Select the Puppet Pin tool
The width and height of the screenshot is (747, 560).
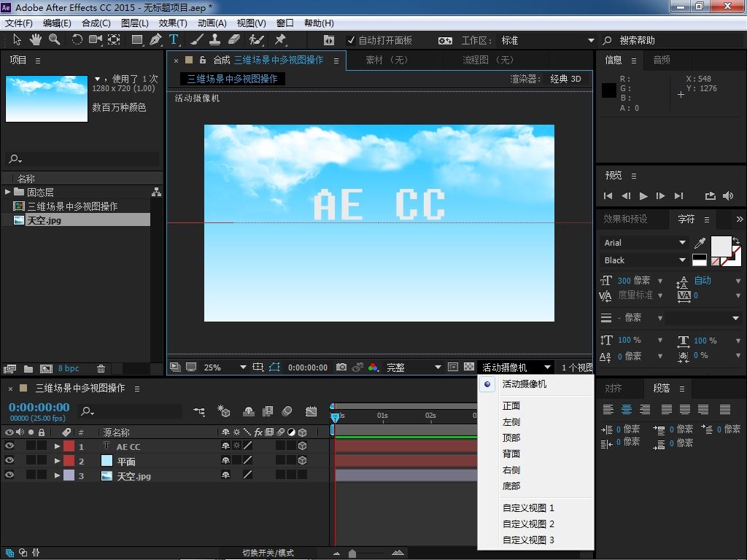280,40
